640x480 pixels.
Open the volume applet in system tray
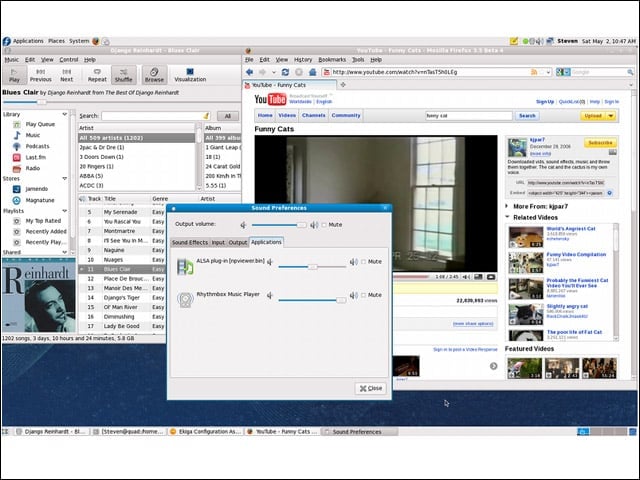[x=540, y=41]
